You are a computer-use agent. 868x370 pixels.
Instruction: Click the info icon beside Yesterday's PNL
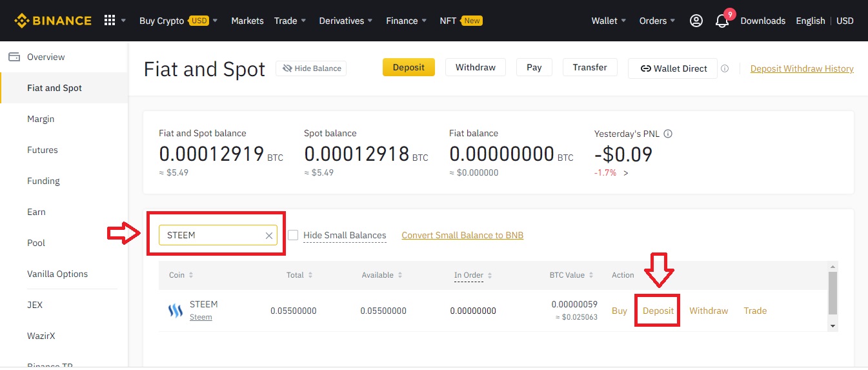click(668, 134)
